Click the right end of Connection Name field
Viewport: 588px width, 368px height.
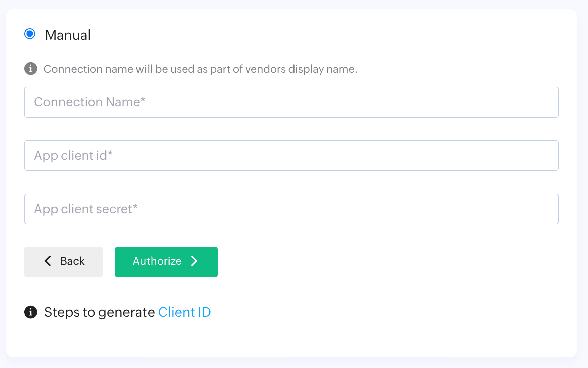pos(547,102)
